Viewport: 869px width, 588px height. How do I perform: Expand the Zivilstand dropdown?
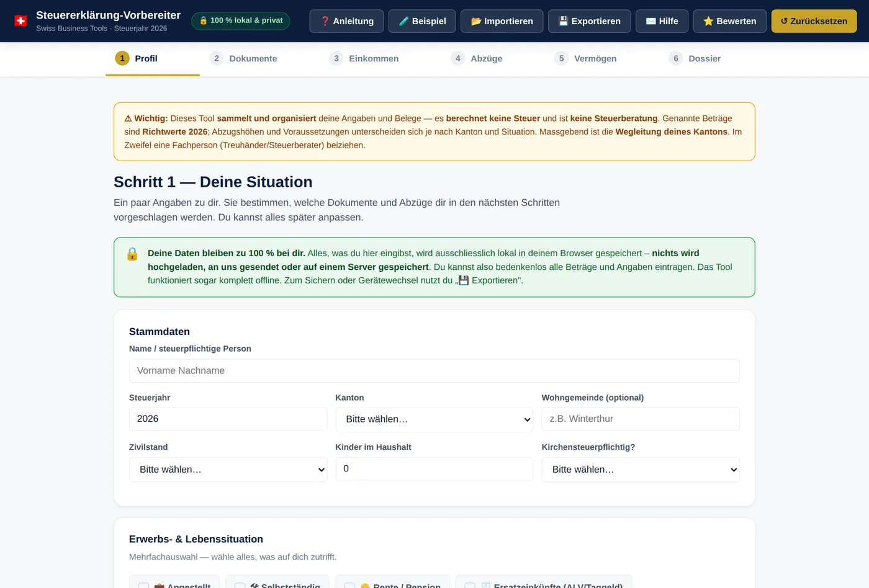click(x=228, y=470)
